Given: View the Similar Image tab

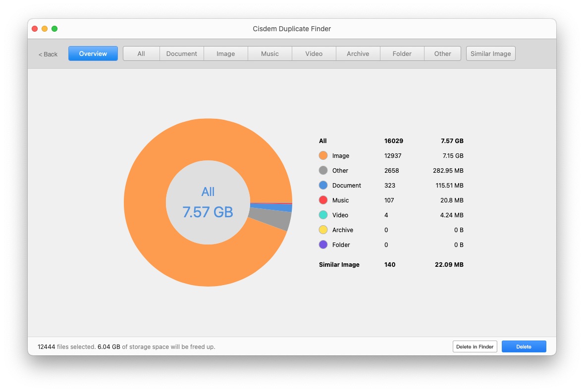Looking at the screenshot, I should [490, 53].
